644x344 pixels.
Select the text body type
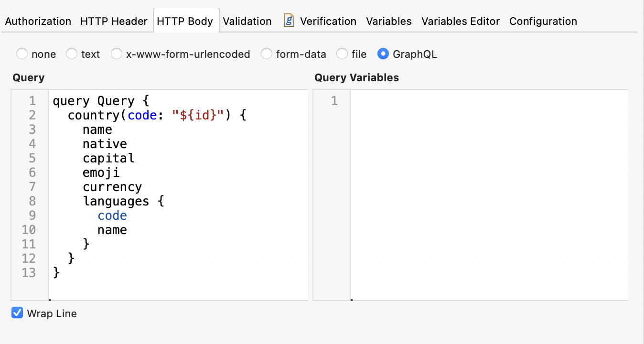[71, 54]
